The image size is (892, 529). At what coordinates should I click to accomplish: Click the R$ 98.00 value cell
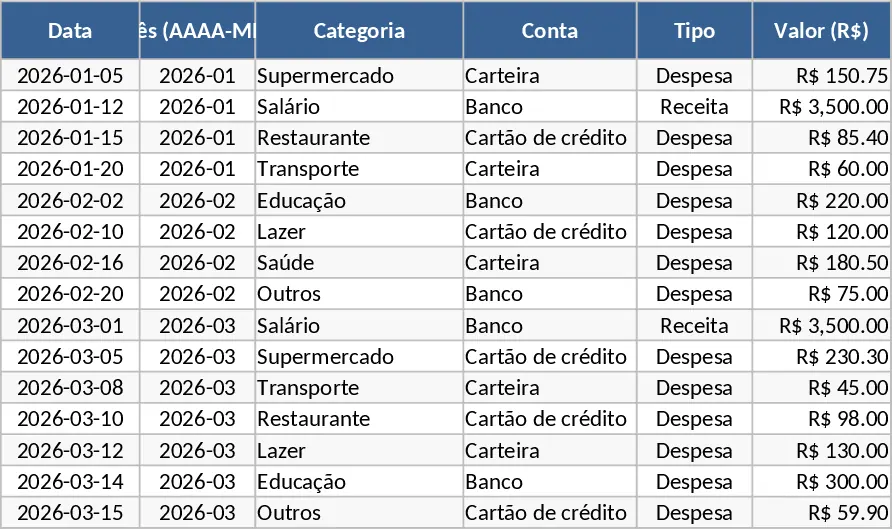(821, 419)
